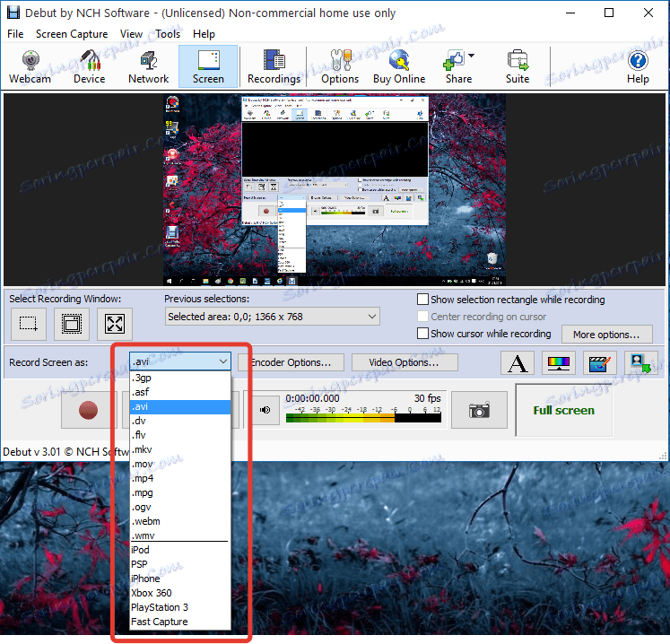Image resolution: width=670 pixels, height=644 pixels.
Task: Click the More options... button
Action: (x=606, y=335)
